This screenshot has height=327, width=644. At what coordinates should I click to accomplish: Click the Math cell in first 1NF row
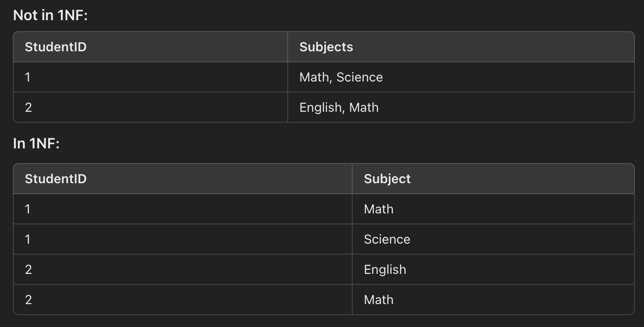[x=493, y=209]
